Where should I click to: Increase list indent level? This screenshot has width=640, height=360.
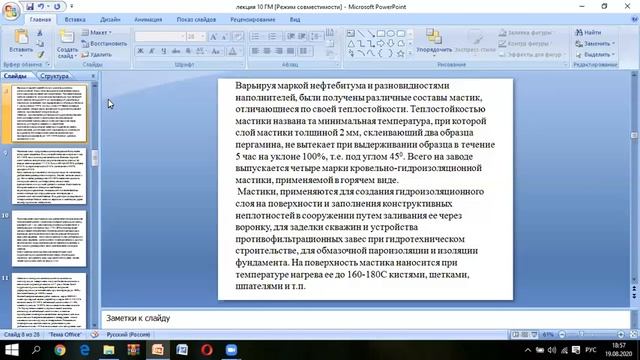tap(302, 37)
